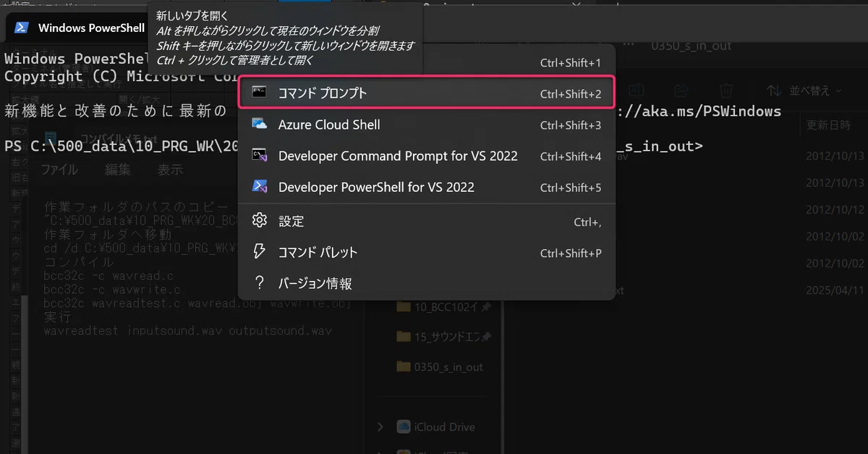
Task: Open the 編集 menu in Notepad
Action: [x=117, y=169]
